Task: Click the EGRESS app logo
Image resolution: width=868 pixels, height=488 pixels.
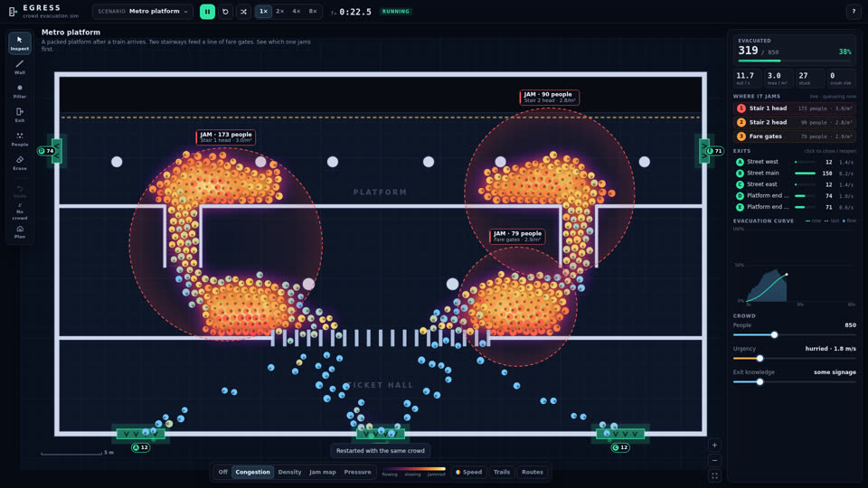Action: tap(13, 11)
